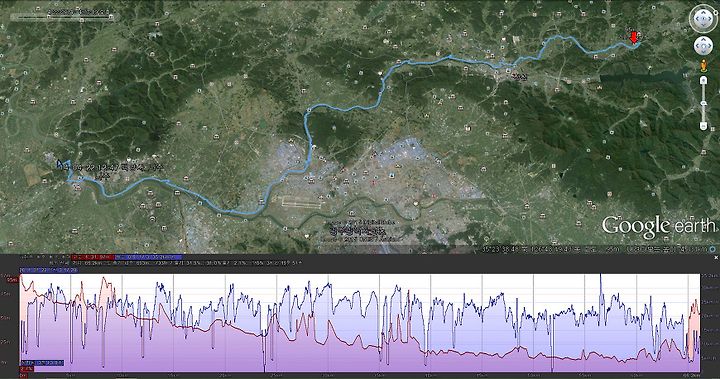720x379 pixels.
Task: Click the streaming status indicator icon
Action: (x=713, y=249)
